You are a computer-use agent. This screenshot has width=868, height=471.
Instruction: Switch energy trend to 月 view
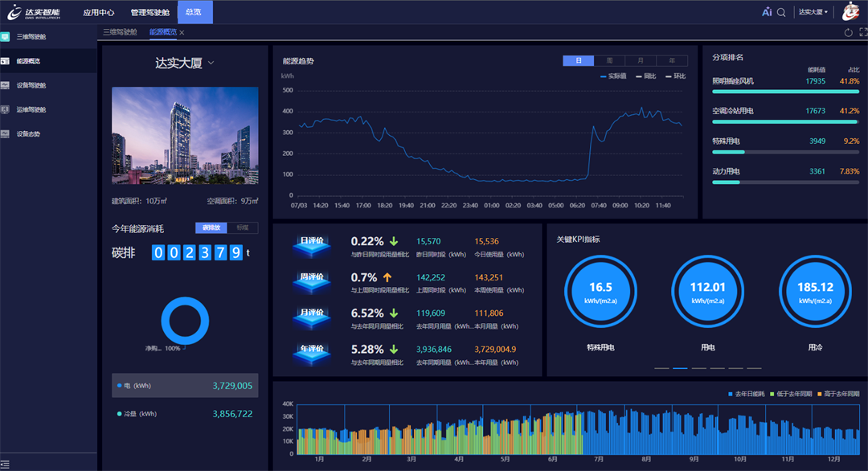pyautogui.click(x=641, y=61)
